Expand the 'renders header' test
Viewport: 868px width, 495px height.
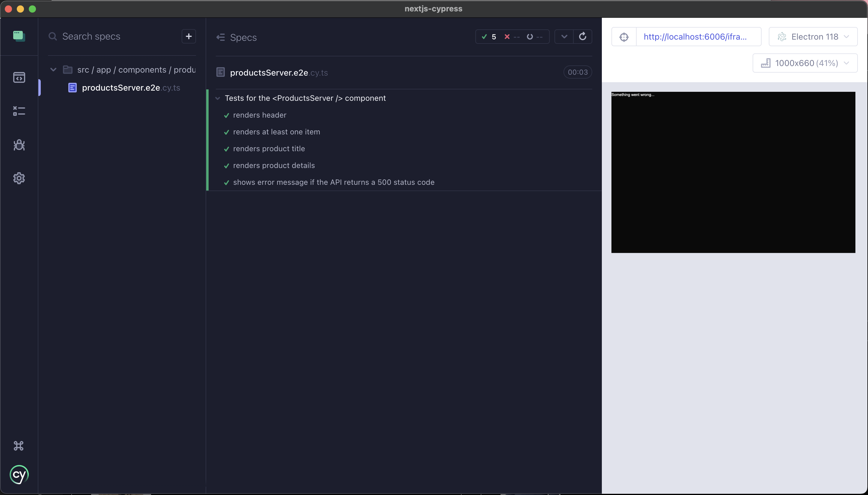point(260,115)
